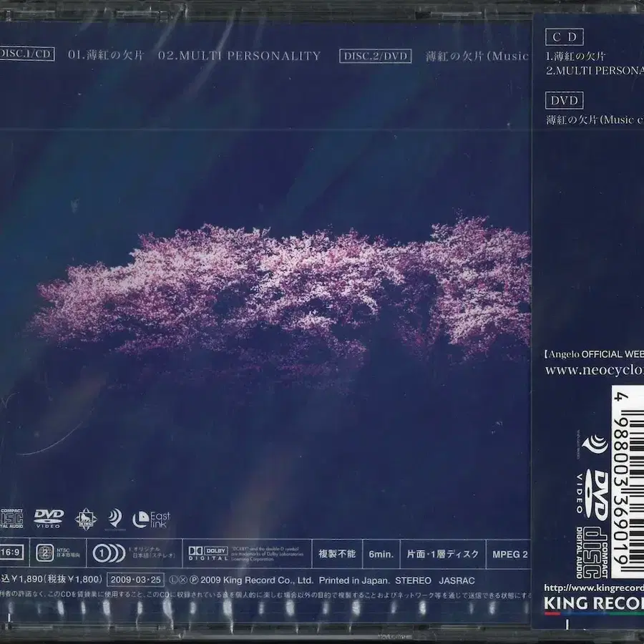Screen dimensions: 644x644
Task: Click the オリジナル 日本語(ステレオ) audio text
Action: click(x=152, y=552)
